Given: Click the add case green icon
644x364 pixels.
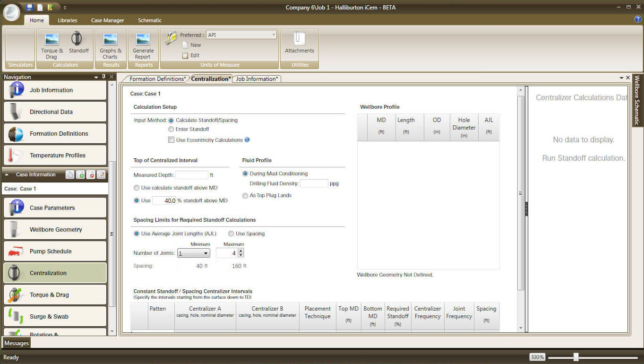Looking at the screenshot, I should click(x=80, y=174).
